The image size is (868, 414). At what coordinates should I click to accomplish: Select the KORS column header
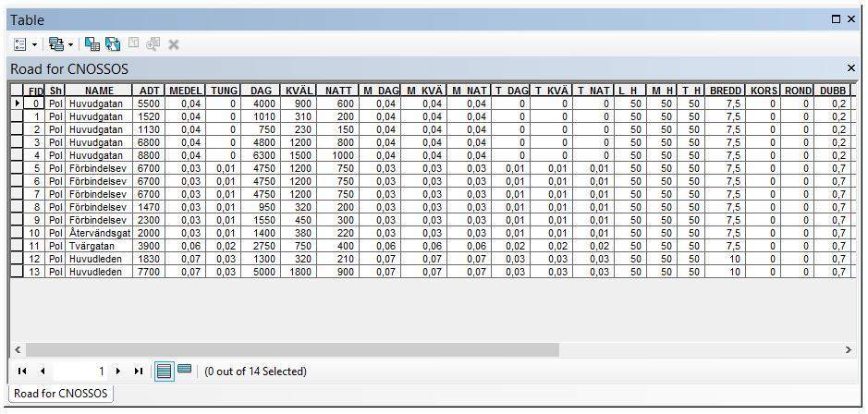click(764, 91)
